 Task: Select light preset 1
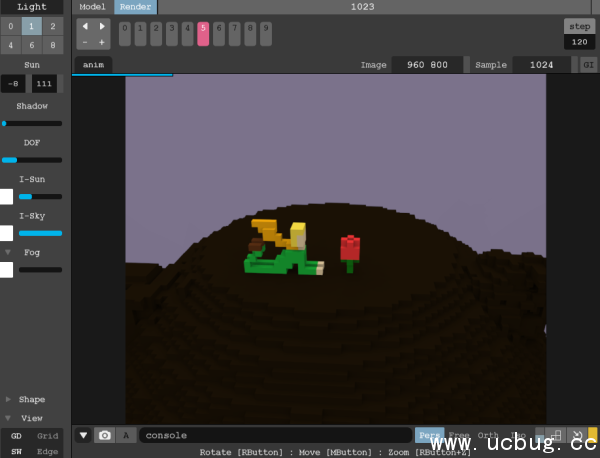[x=32, y=26]
